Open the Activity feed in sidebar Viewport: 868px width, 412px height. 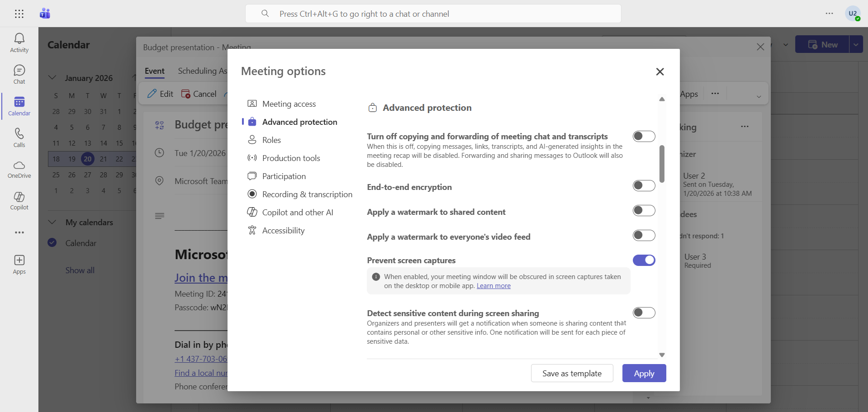click(19, 43)
